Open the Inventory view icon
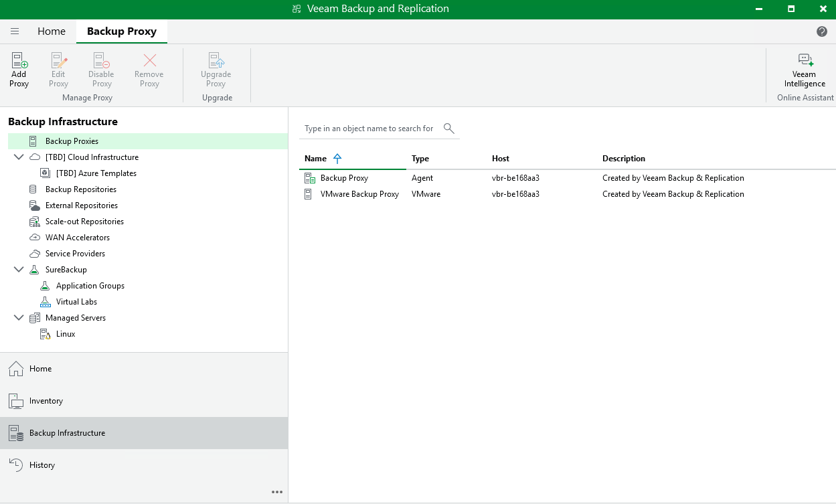The width and height of the screenshot is (836, 504). 16,401
